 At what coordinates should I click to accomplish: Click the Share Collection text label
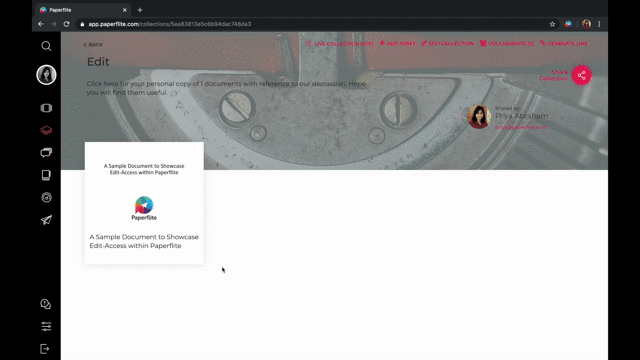554,75
